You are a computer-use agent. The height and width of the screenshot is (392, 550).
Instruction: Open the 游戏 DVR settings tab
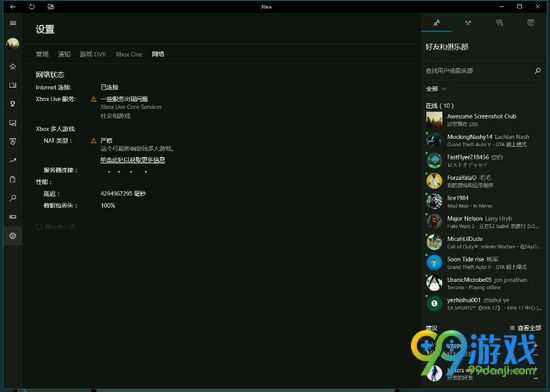point(93,54)
